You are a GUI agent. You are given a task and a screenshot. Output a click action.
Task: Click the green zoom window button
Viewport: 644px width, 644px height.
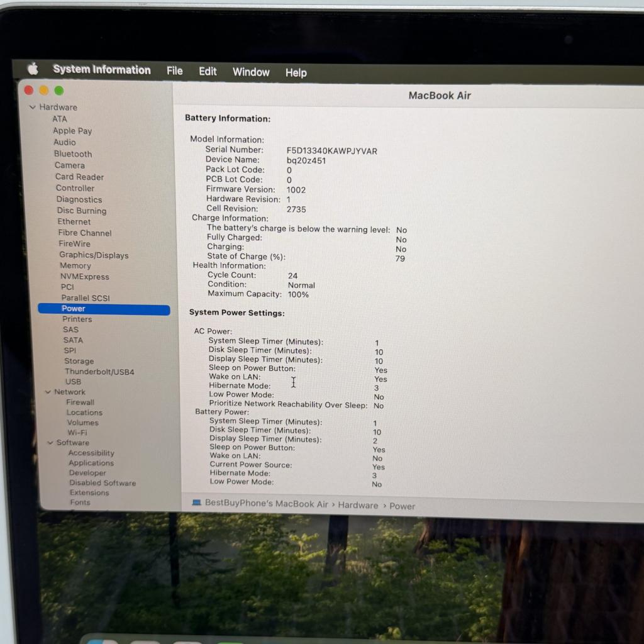59,91
